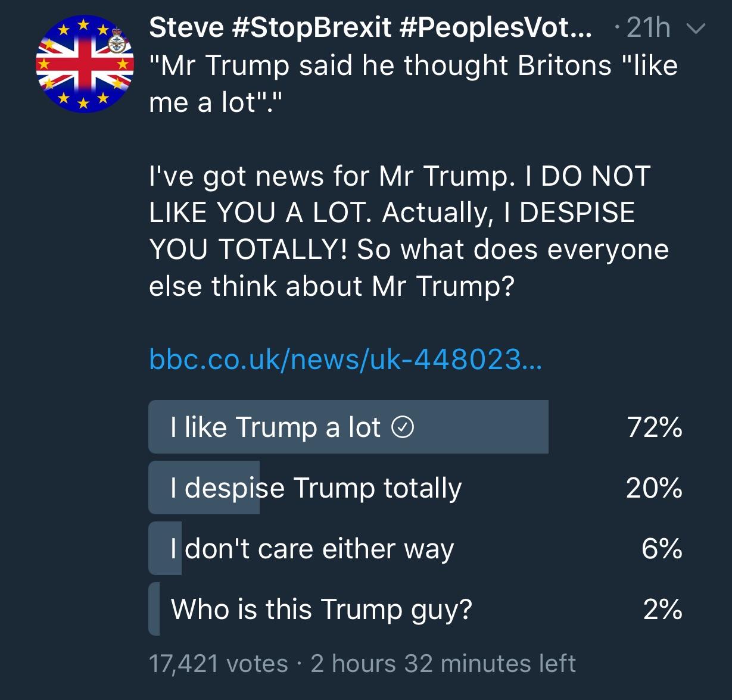Image resolution: width=732 pixels, height=700 pixels.
Task: Tap the 6% poll result figure
Action: [661, 549]
